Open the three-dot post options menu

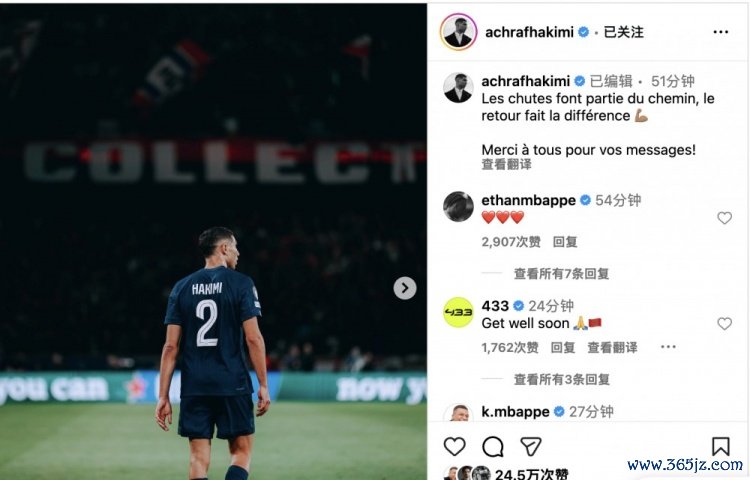click(720, 32)
